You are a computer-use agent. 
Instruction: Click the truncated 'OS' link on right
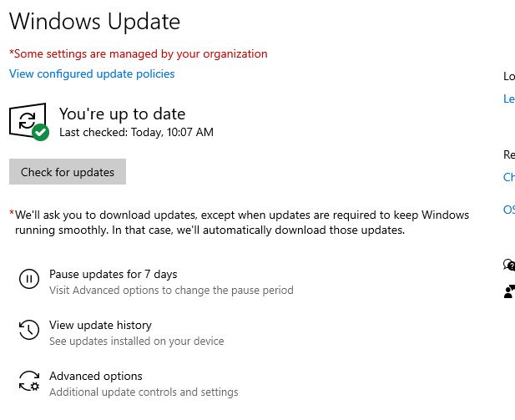click(509, 210)
